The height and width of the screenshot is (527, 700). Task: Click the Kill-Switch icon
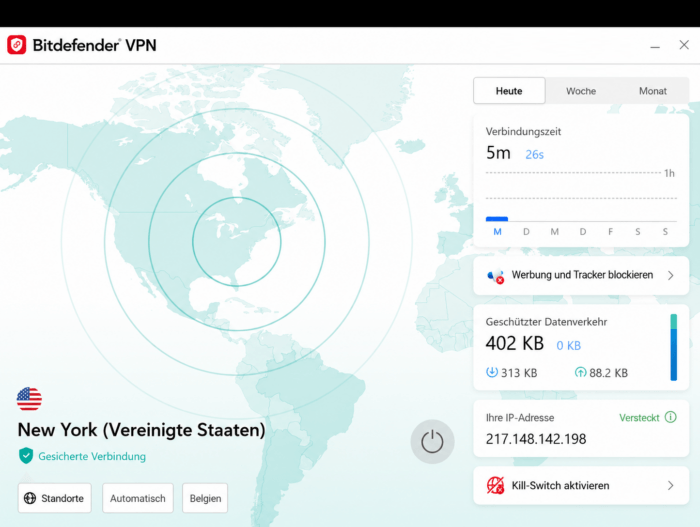495,485
